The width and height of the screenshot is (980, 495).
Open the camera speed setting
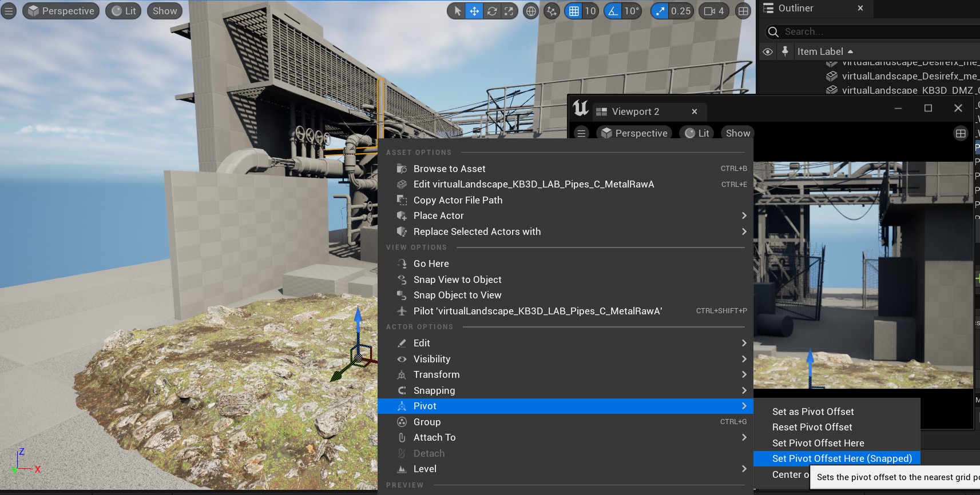714,11
